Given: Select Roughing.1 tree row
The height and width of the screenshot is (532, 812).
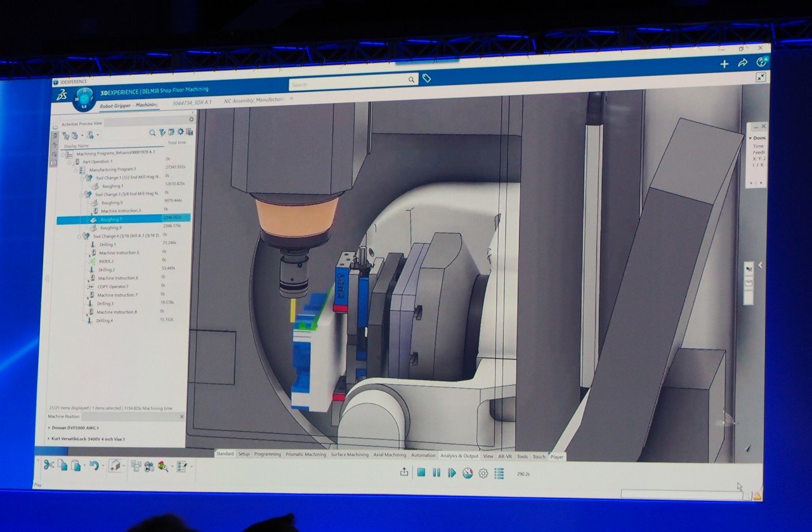Looking at the screenshot, I should coord(113,186).
